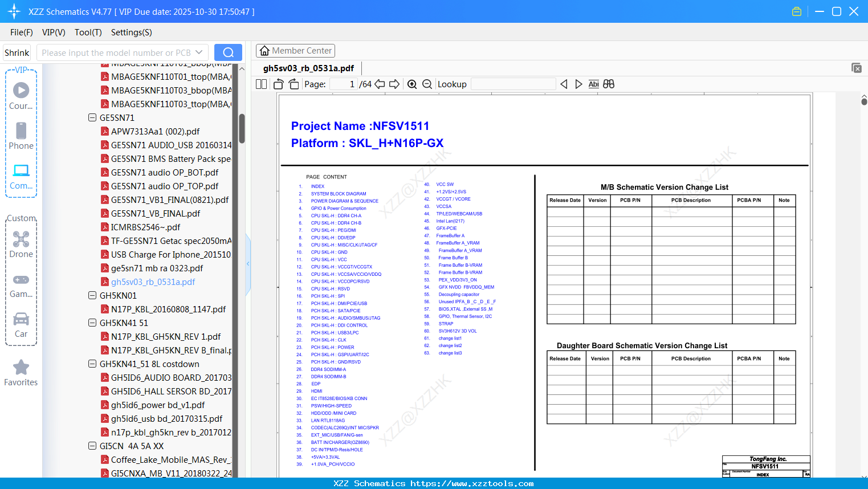Collapse the GH5KN41 51 folder
868x489 pixels.
click(92, 323)
